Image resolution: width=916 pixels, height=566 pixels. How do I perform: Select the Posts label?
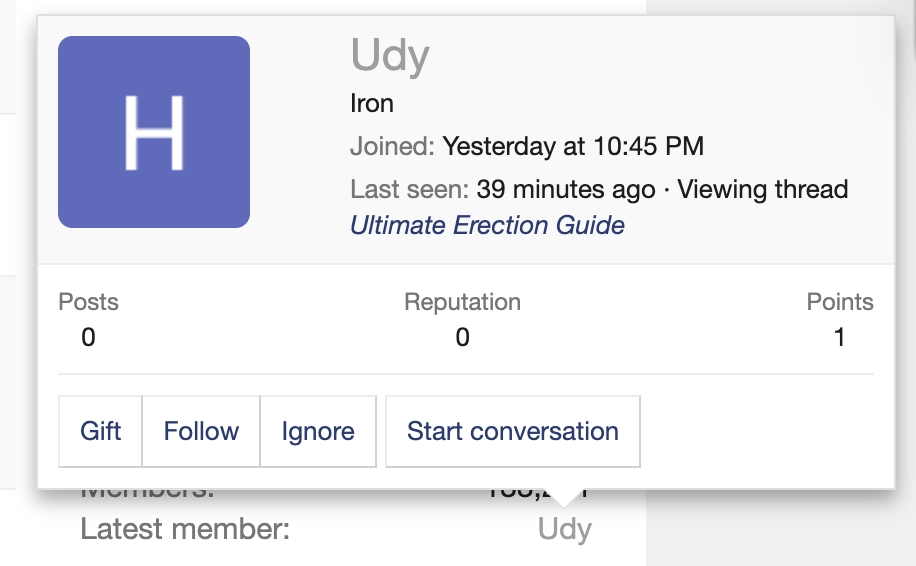(88, 302)
